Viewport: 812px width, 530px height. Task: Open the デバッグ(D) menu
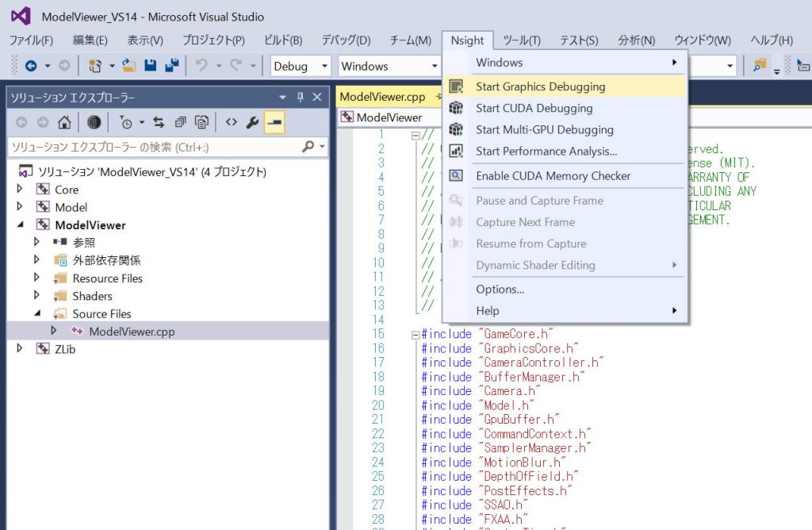tap(346, 40)
